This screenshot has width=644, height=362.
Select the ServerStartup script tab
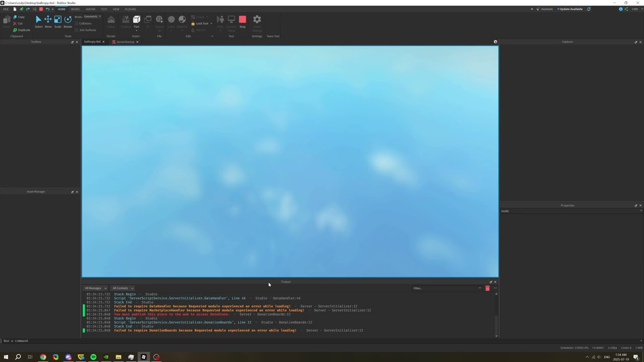click(125, 42)
